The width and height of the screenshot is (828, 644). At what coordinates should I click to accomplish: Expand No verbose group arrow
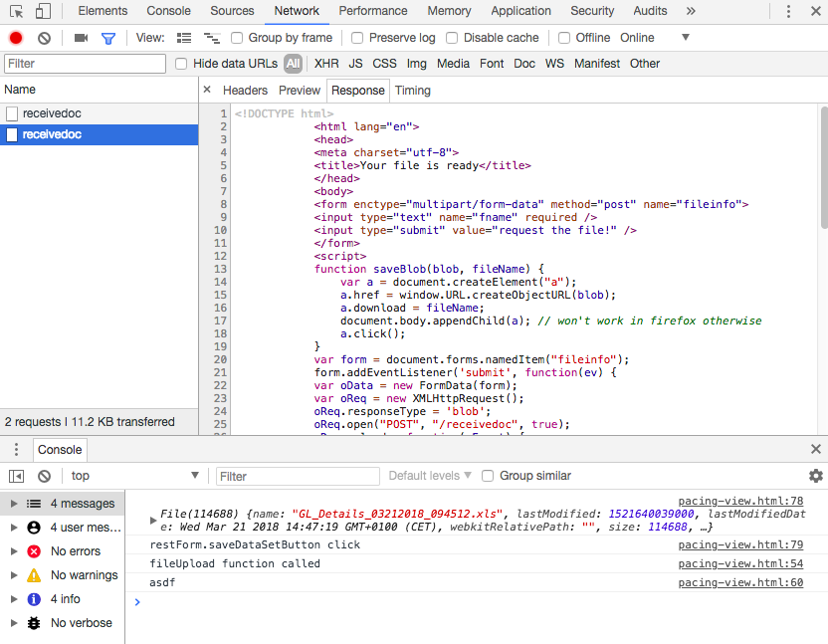click(14, 623)
